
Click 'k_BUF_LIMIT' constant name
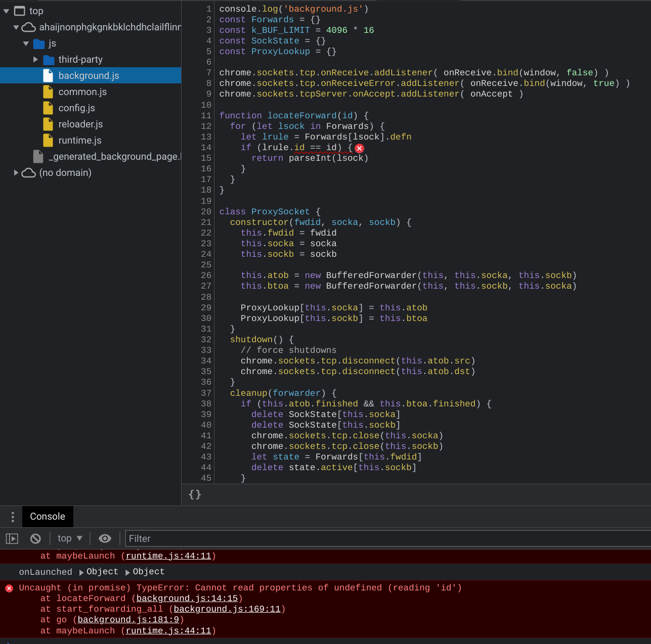280,30
